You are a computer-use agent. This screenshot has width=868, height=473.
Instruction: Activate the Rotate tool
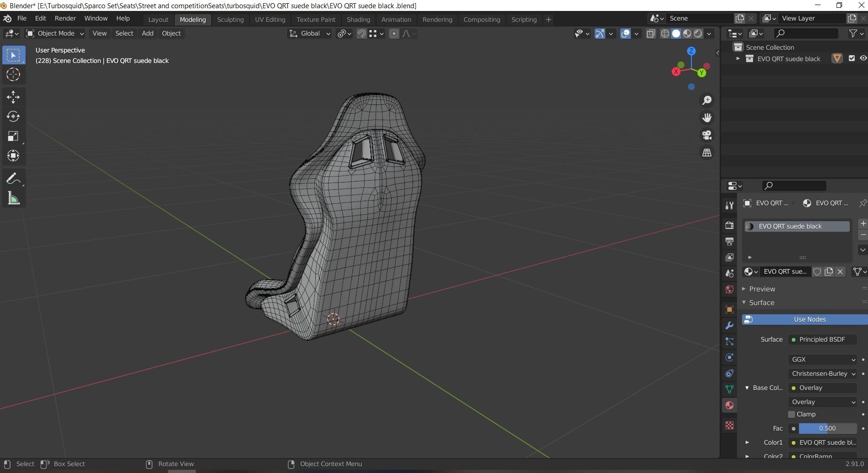pos(13,117)
